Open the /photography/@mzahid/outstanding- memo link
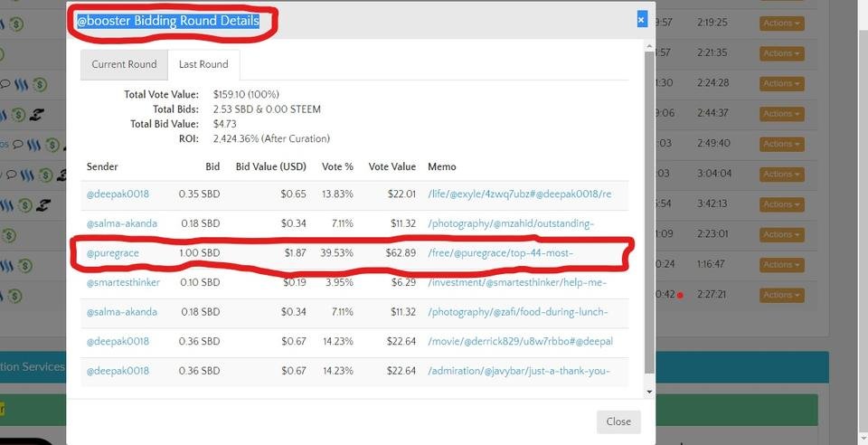Image resolution: width=868 pixels, height=445 pixels. point(511,223)
